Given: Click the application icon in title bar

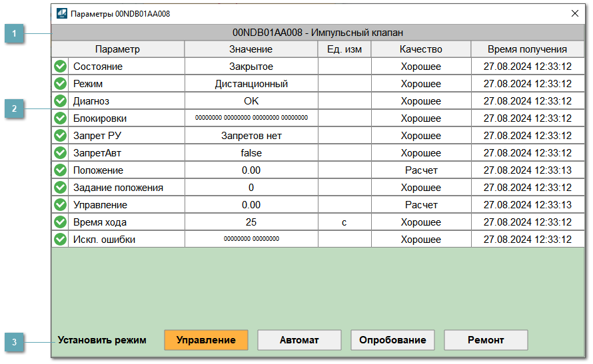Looking at the screenshot, I should 62,13.
